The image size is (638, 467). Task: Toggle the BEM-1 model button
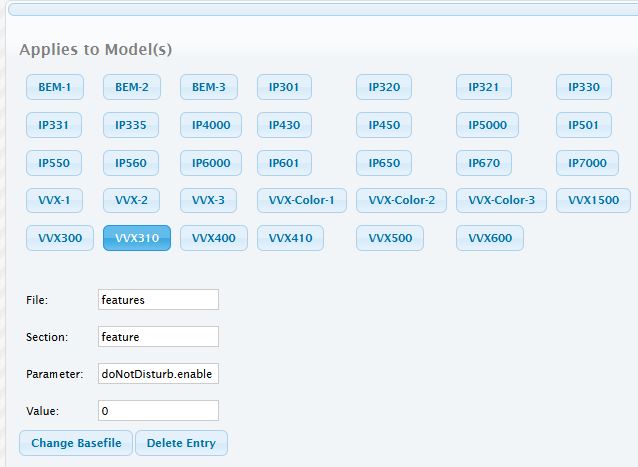coord(55,87)
